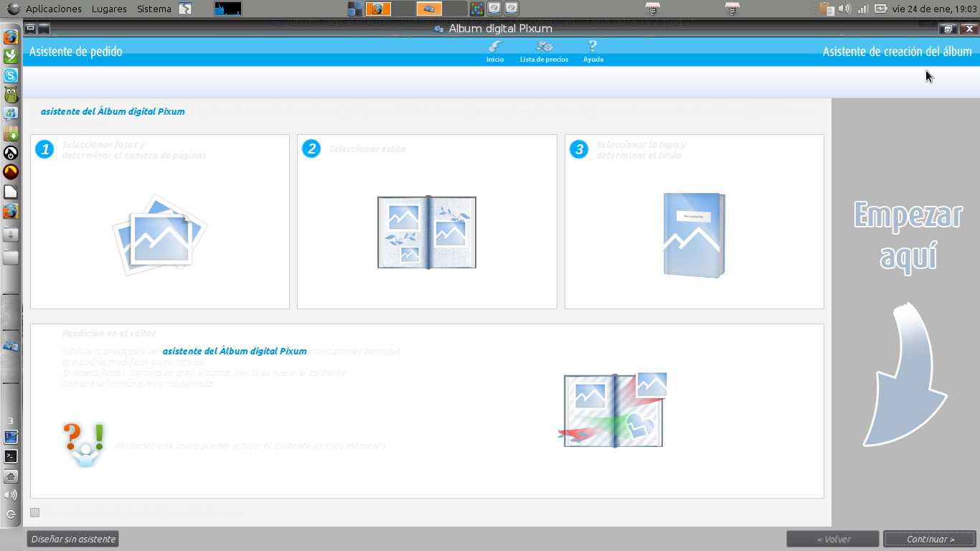The width and height of the screenshot is (980, 551).
Task: Click the window menu button at title bar left
Action: point(30,29)
